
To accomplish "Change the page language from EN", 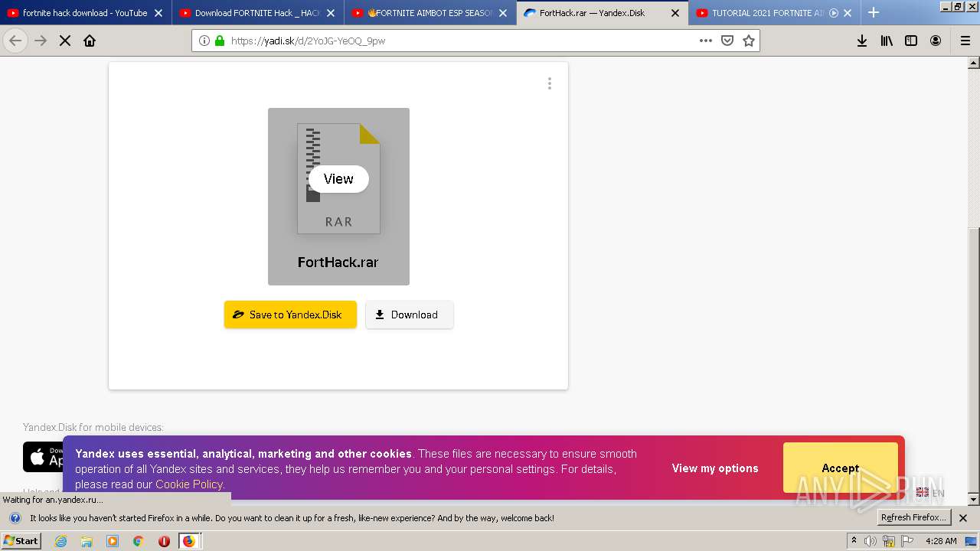I will [x=930, y=493].
